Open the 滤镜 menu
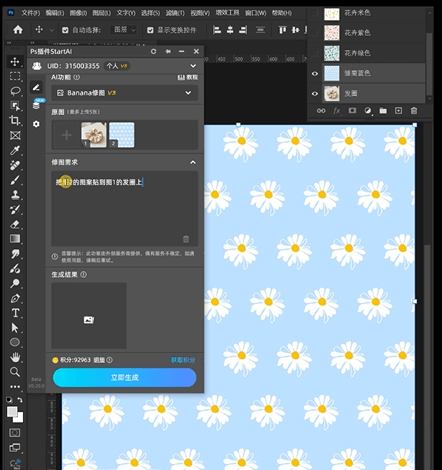The height and width of the screenshot is (470, 442). pyautogui.click(x=175, y=13)
